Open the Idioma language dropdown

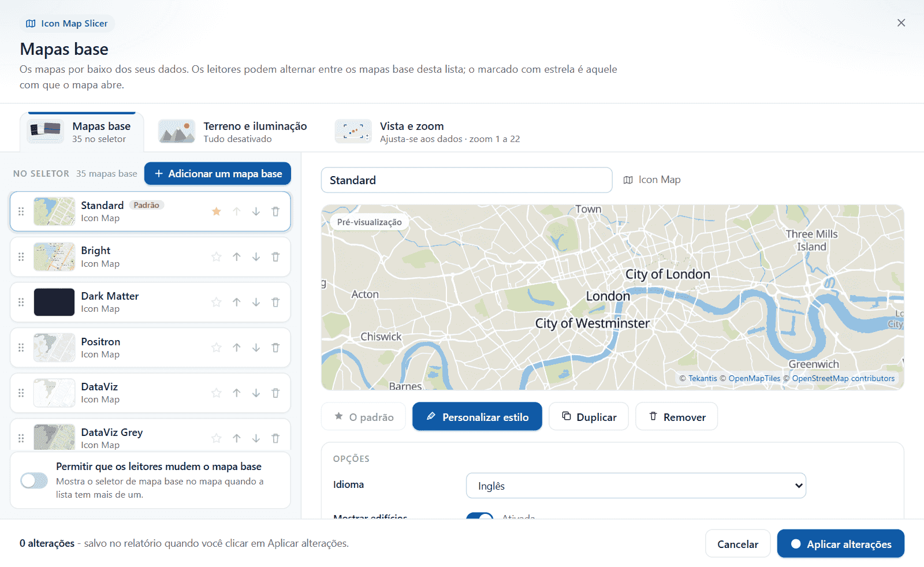[636, 486]
